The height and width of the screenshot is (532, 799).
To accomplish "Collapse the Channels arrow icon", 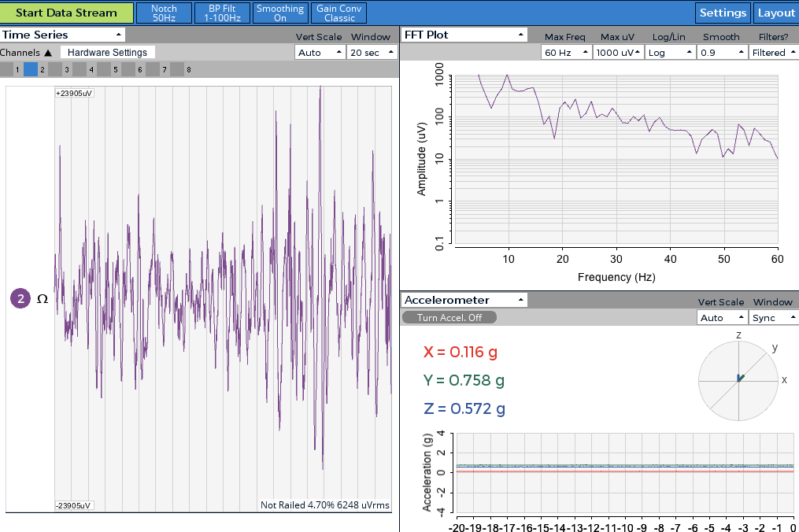I will 48,53.
